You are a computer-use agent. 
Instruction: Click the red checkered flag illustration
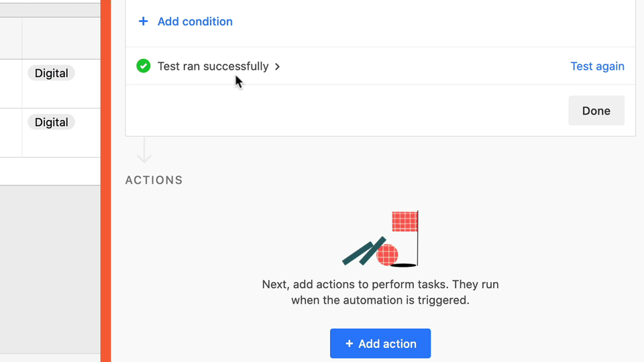click(405, 221)
